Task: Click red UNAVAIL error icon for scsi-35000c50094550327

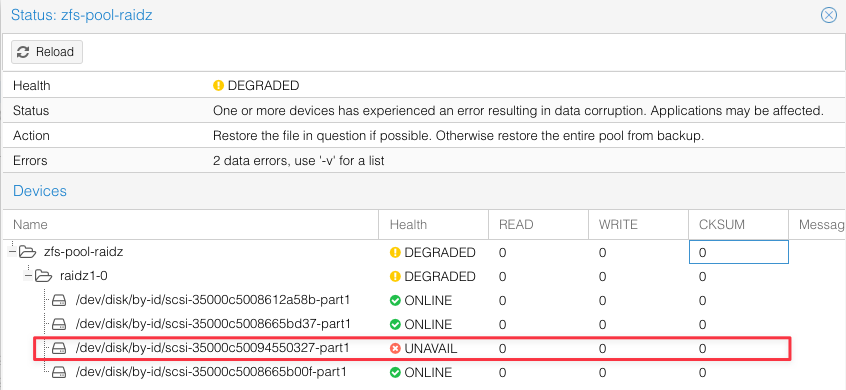Action: [395, 348]
